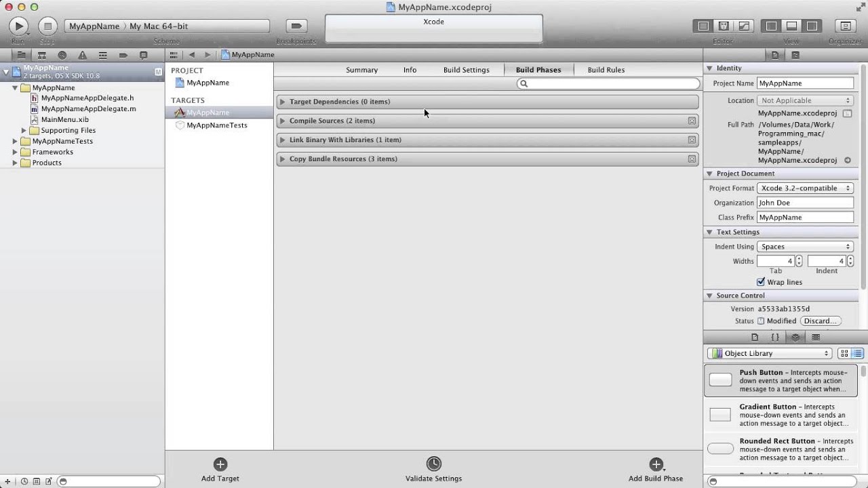Show the File inspector

pos(775,55)
